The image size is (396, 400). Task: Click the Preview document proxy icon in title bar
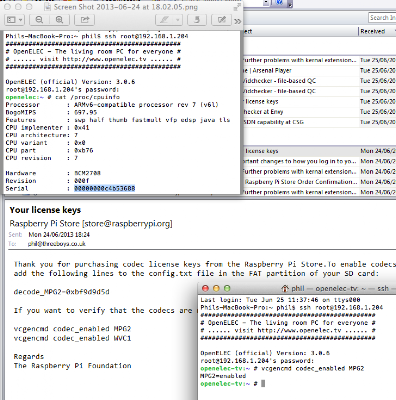(48, 7)
